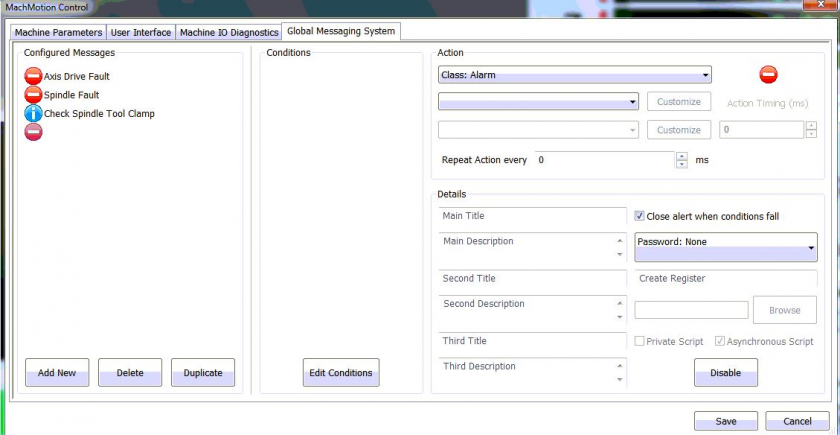
Task: Increase the Action Timing value
Action: coord(812,125)
